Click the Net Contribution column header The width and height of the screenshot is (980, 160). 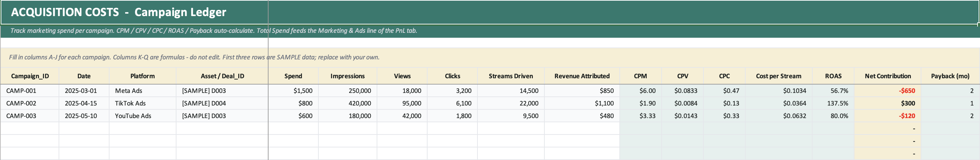tap(888, 76)
